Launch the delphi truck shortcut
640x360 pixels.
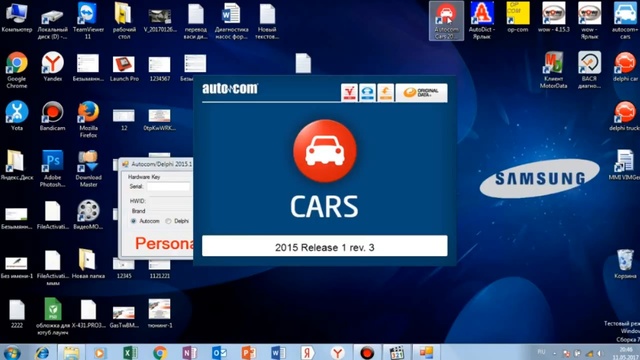click(625, 116)
